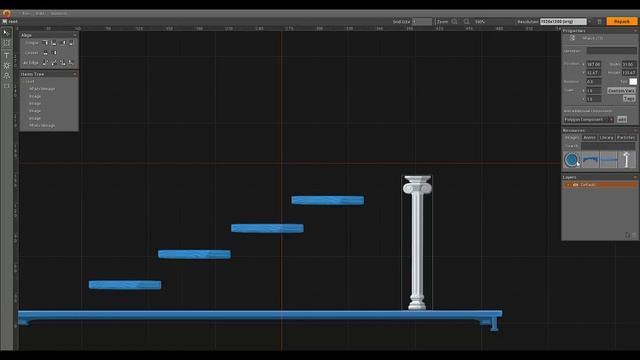Click the Scale X value field
The width and height of the screenshot is (640, 360).
coord(593,91)
